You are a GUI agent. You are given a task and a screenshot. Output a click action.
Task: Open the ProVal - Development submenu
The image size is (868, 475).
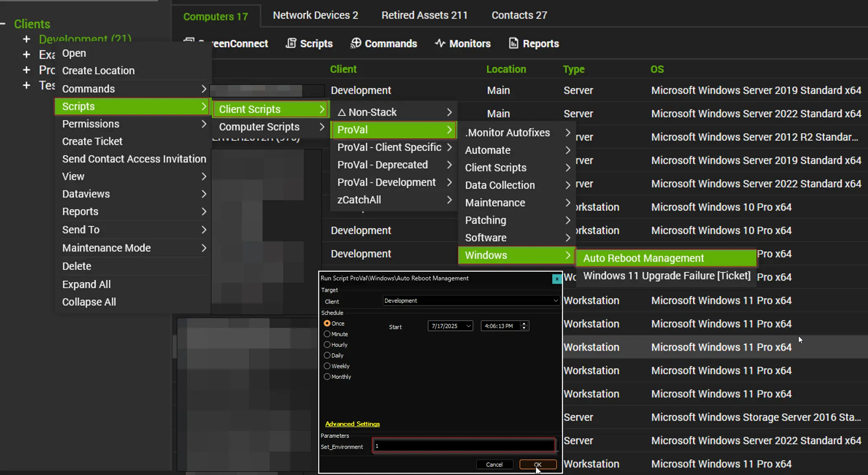(x=394, y=182)
